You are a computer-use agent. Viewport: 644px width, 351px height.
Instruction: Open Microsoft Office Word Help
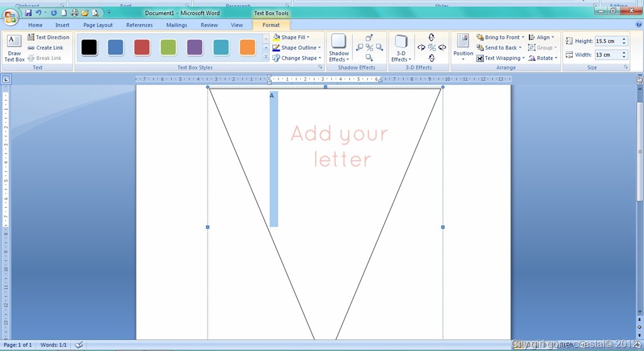click(x=639, y=25)
